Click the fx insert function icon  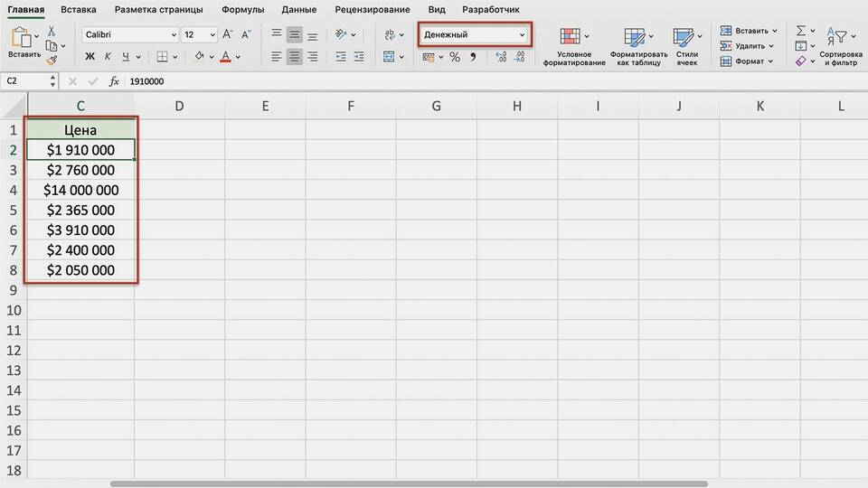coord(114,81)
